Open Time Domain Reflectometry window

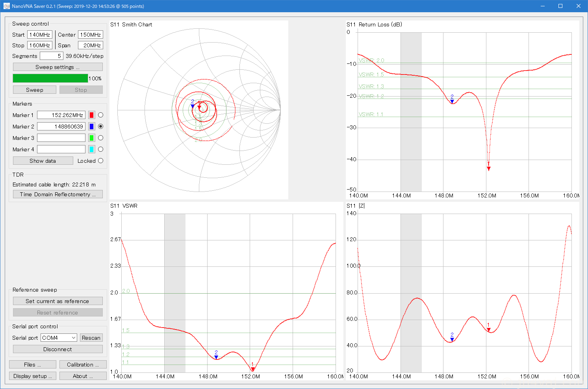(x=58, y=194)
